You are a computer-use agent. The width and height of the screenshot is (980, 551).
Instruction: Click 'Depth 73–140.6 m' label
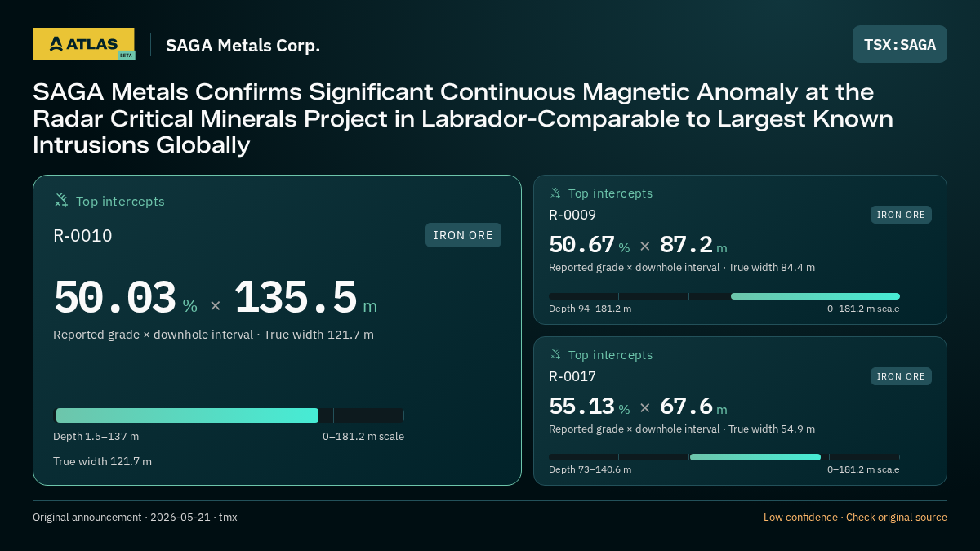590,469
